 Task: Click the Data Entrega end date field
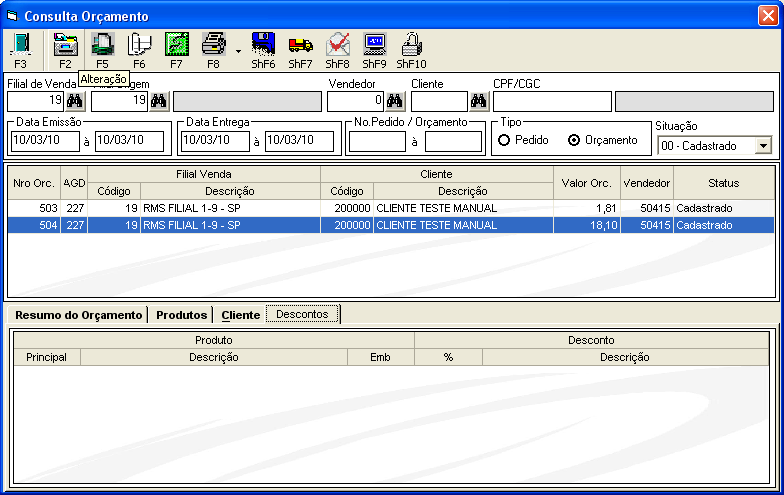click(x=300, y=141)
